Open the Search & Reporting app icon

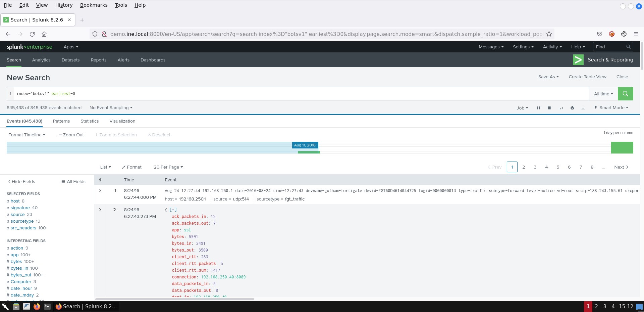[578, 60]
